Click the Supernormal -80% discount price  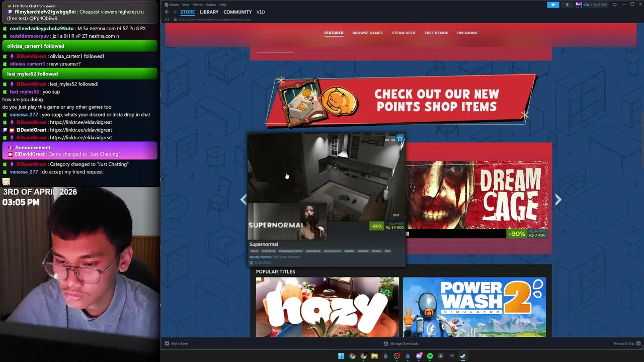pos(387,226)
